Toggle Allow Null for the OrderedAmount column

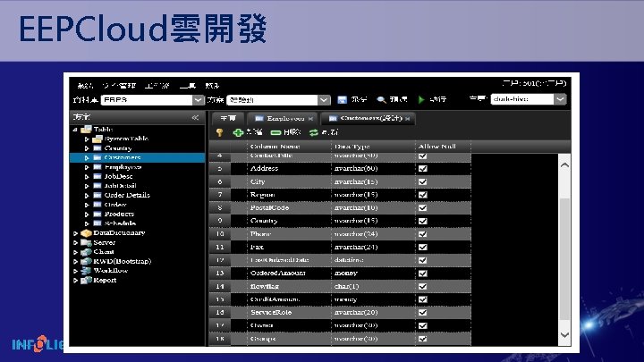pyautogui.click(x=422, y=274)
